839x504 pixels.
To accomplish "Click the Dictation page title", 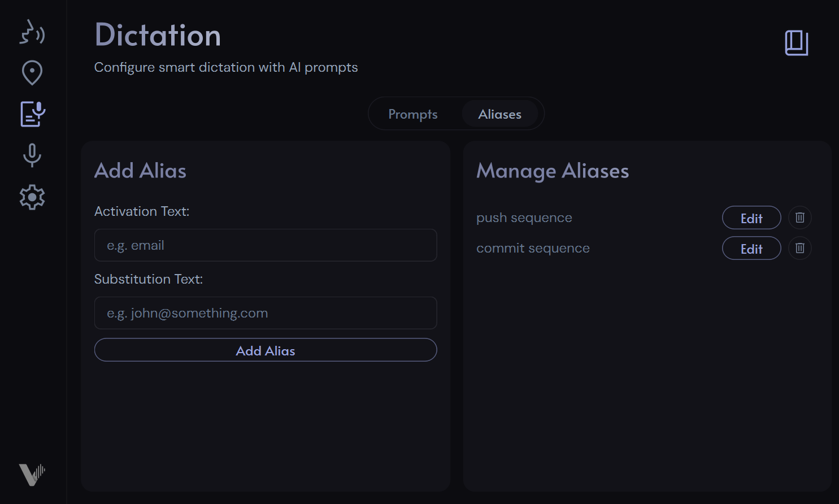I will 158,36.
